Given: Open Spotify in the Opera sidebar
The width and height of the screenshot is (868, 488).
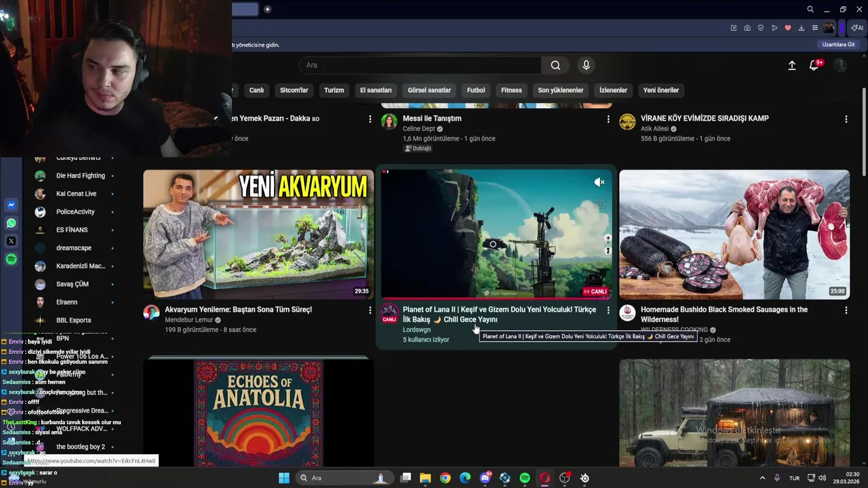Looking at the screenshot, I should point(11,260).
